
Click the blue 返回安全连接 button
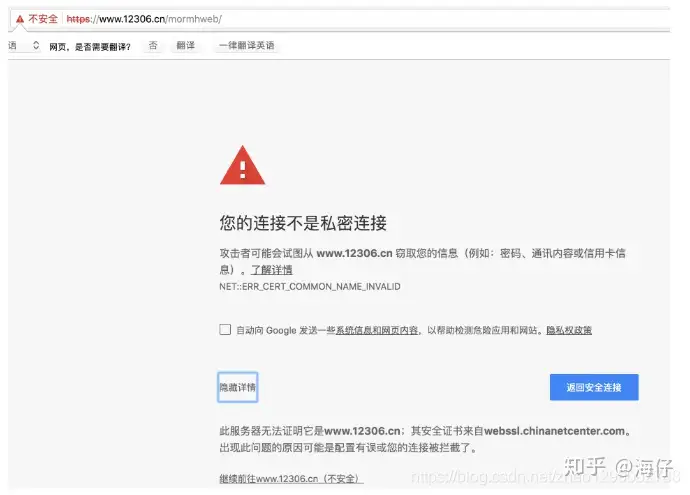point(594,387)
